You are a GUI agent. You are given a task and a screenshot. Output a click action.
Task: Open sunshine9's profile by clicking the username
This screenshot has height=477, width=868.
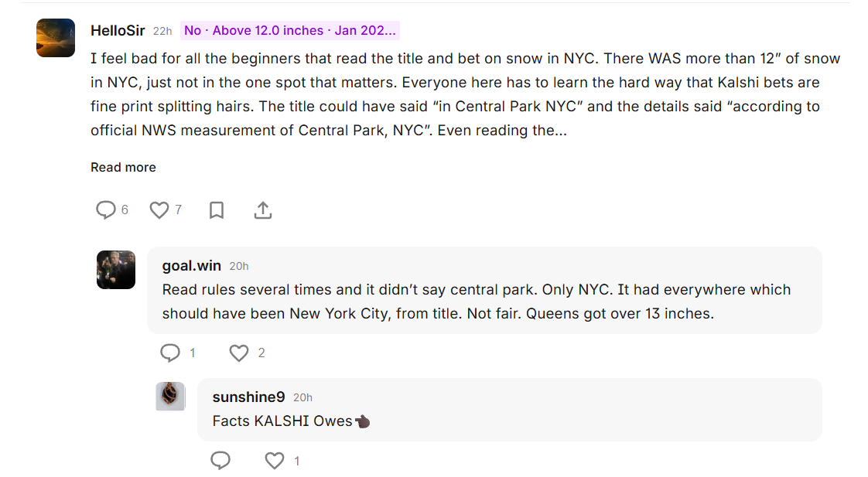pyautogui.click(x=248, y=397)
